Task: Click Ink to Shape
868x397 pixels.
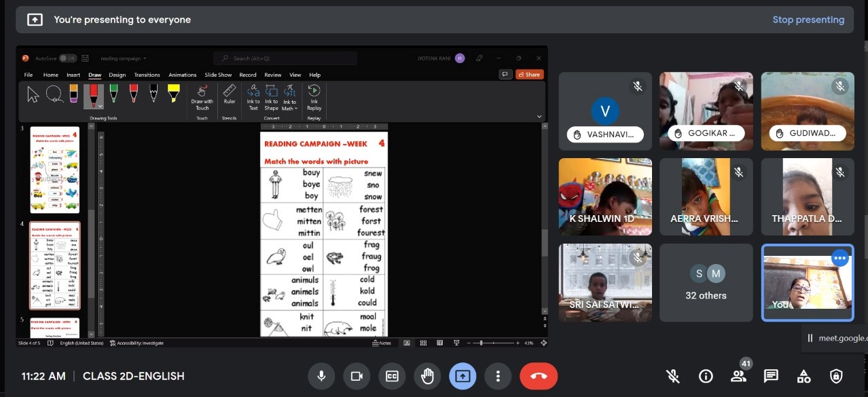Action: coord(272,97)
